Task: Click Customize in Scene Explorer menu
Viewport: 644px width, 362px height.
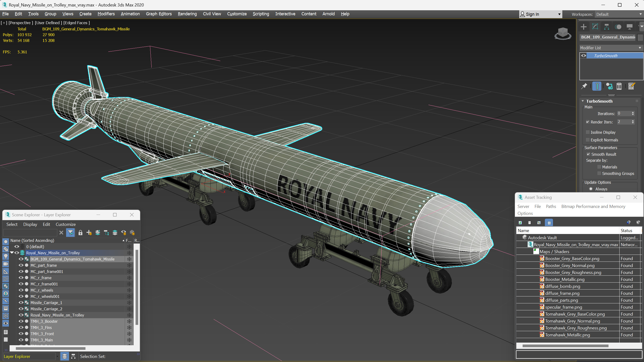Action: [x=65, y=224]
